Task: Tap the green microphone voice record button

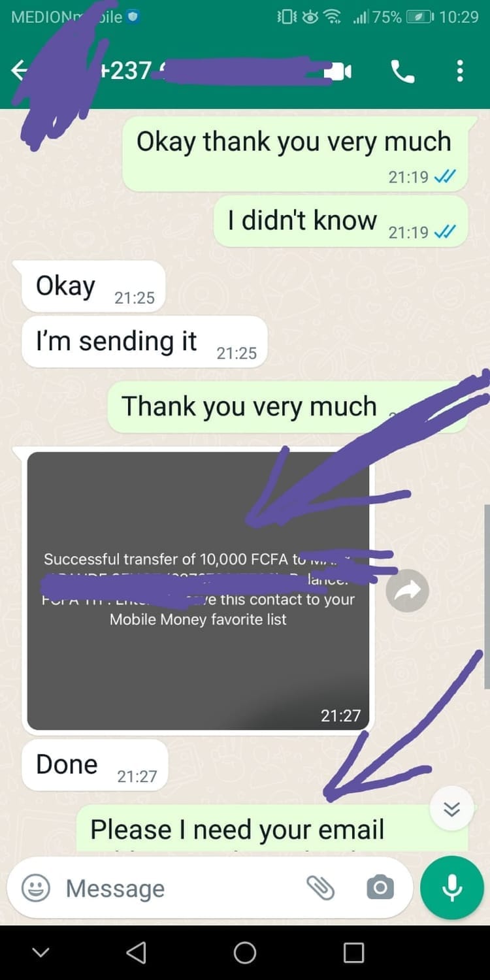Action: coord(451,887)
